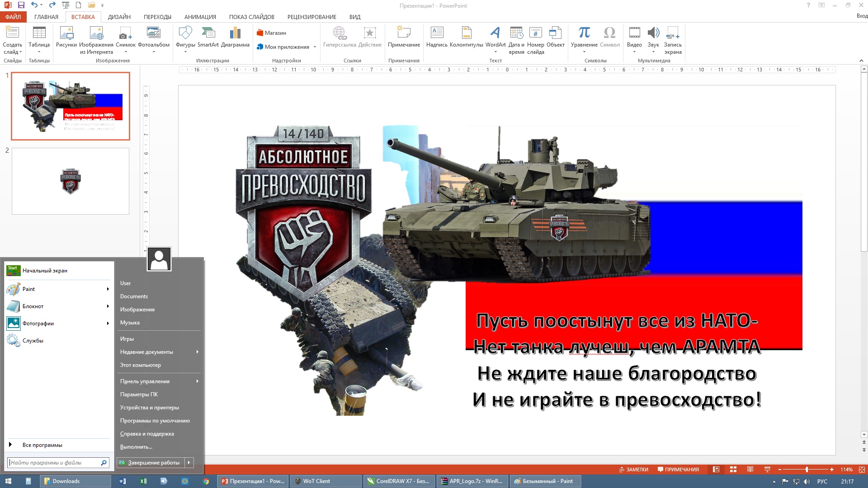
Task: Click the Start menu search field
Action: [58, 463]
